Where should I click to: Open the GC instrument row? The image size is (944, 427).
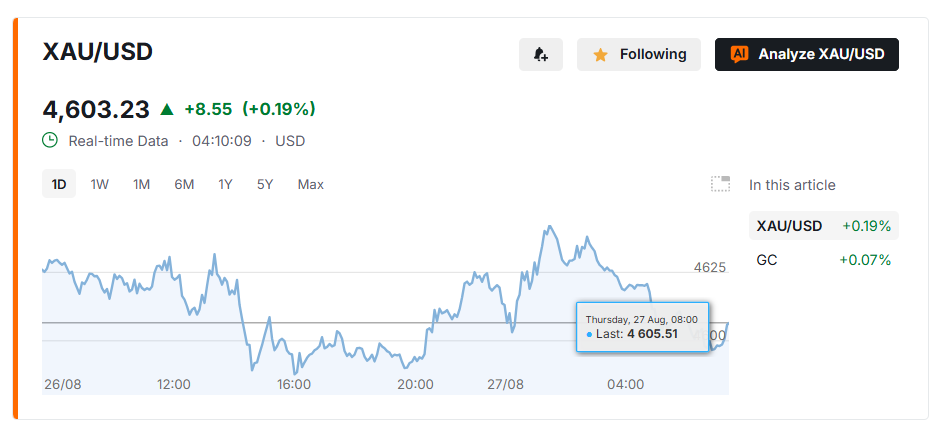(824, 260)
